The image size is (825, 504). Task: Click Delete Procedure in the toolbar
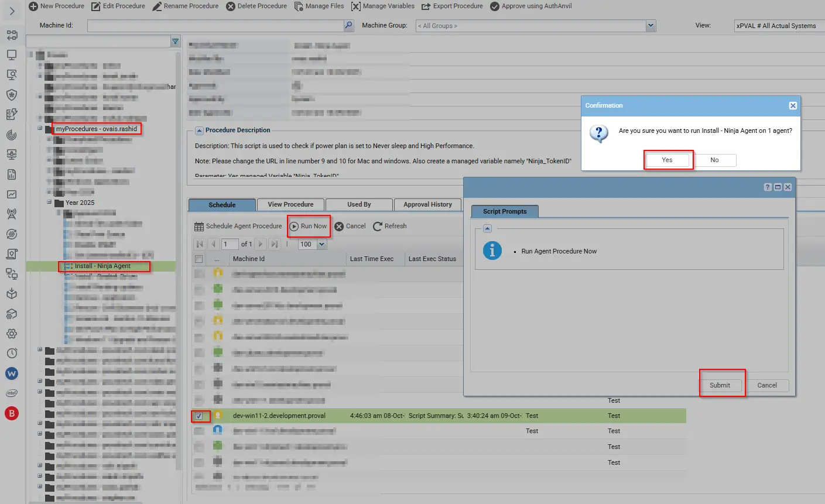pyautogui.click(x=256, y=6)
